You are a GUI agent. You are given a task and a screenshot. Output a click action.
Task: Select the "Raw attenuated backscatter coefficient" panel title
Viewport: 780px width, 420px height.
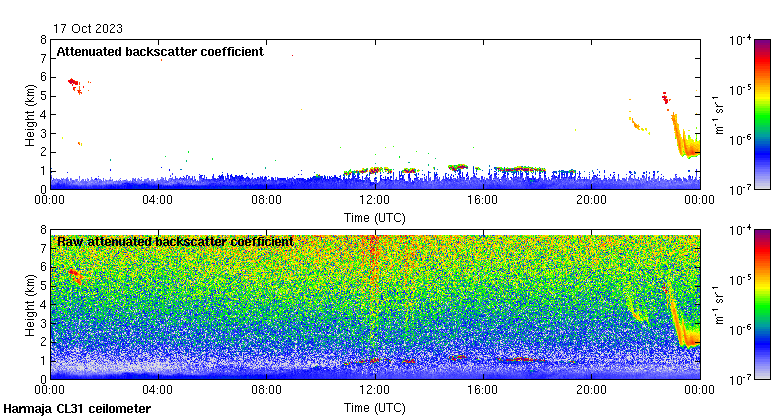[x=175, y=242]
